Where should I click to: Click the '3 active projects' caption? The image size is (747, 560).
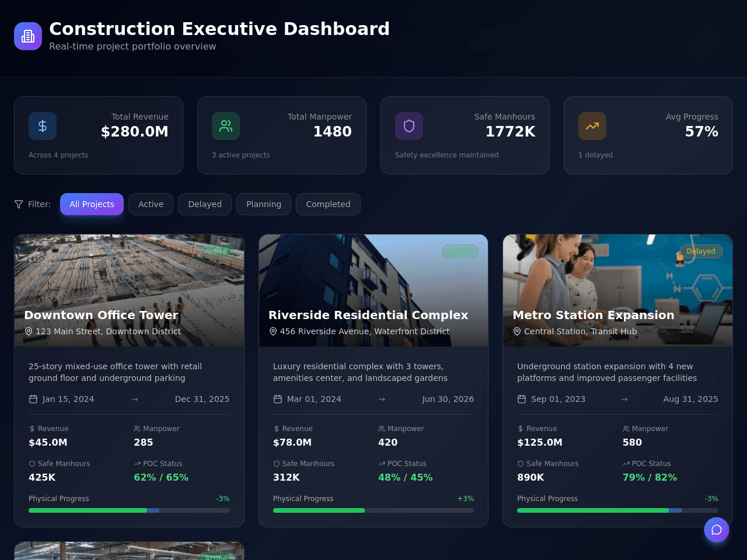(240, 155)
